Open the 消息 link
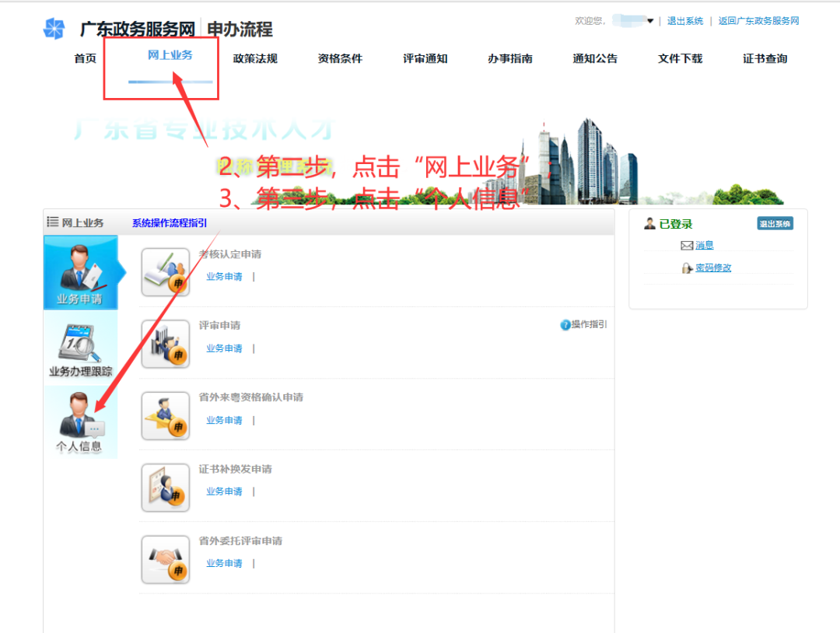 point(704,246)
